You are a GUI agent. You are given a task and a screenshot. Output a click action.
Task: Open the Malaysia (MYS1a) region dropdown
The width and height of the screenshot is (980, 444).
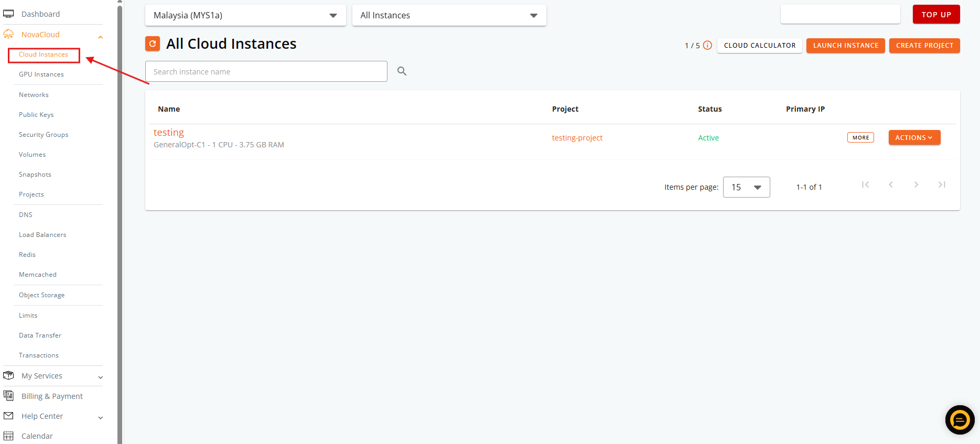click(245, 15)
